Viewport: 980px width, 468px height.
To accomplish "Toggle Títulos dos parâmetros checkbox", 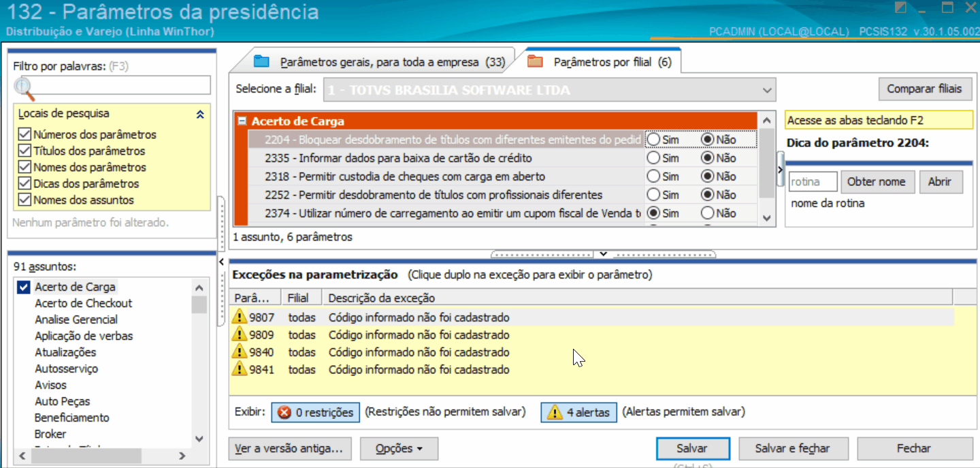I will pos(25,151).
